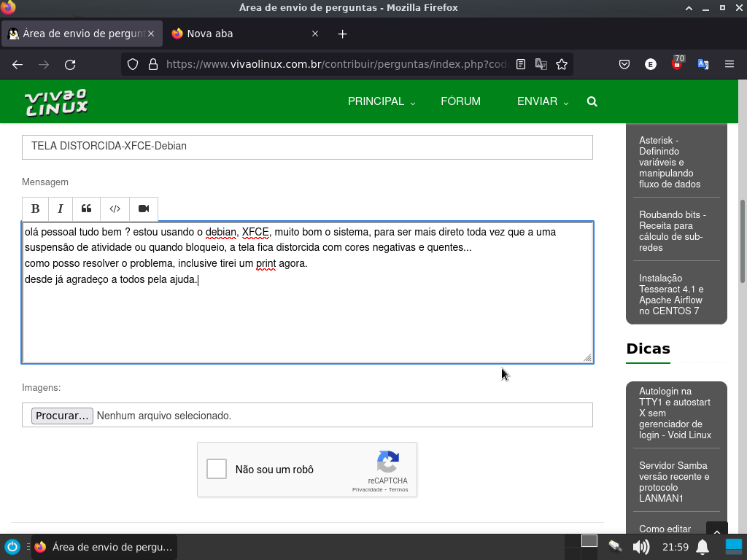
Task: Open article 'Asterisk - Definindo variáveis'
Action: (670, 163)
